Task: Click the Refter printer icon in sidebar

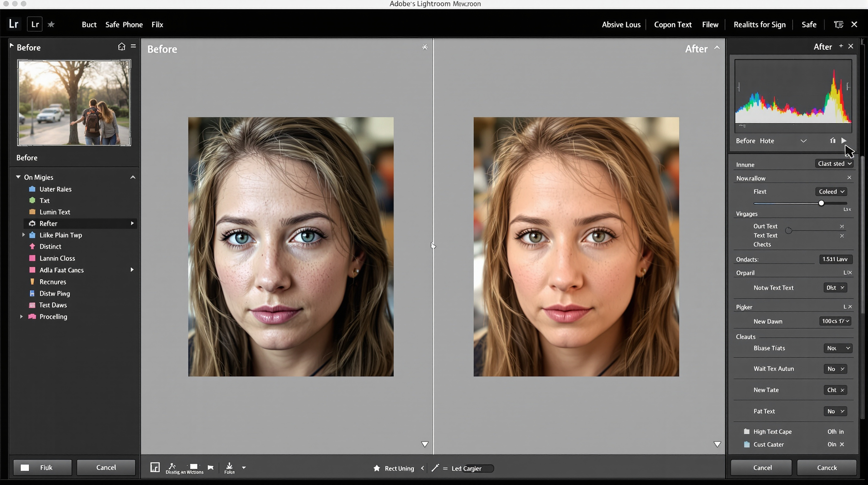Action: click(32, 223)
